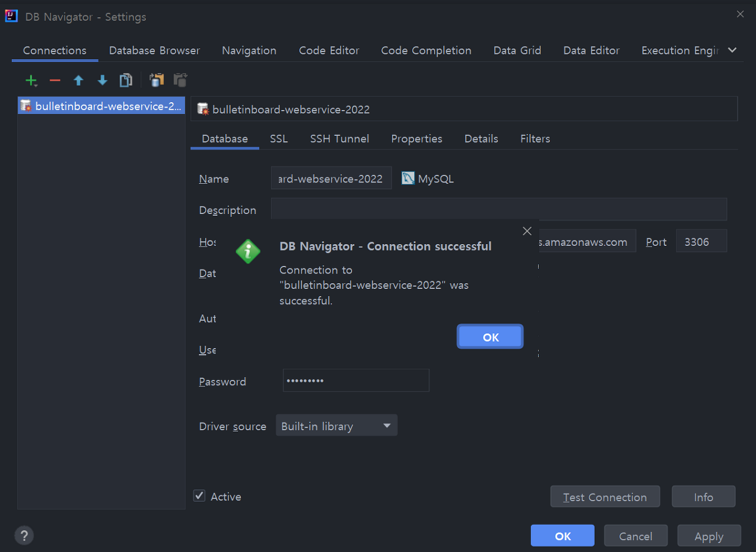Viewport: 756px width, 552px height.
Task: Open the SSH Tunnel sub-tab
Action: click(340, 138)
